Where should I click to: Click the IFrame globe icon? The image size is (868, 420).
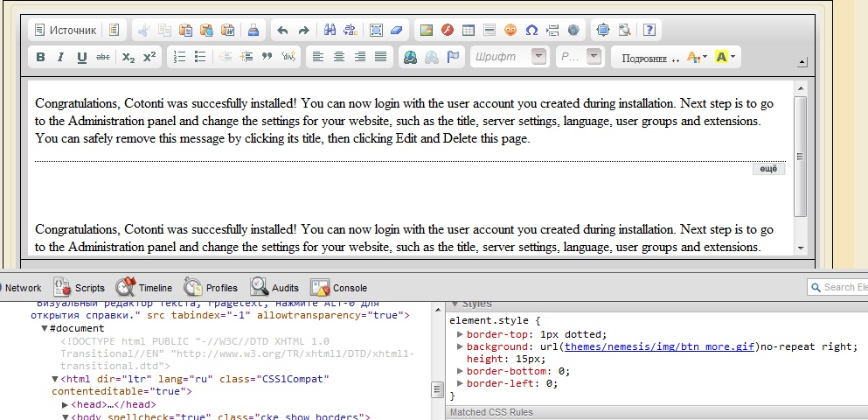(573, 30)
